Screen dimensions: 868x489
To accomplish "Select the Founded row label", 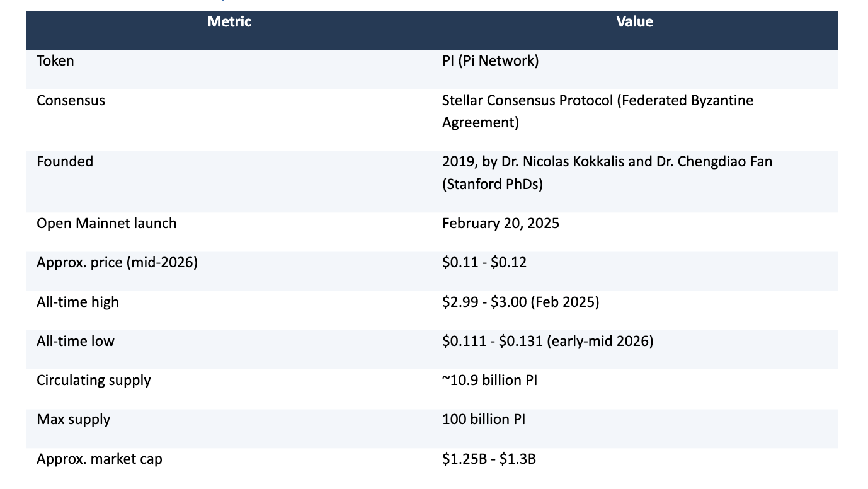I will (x=65, y=161).
